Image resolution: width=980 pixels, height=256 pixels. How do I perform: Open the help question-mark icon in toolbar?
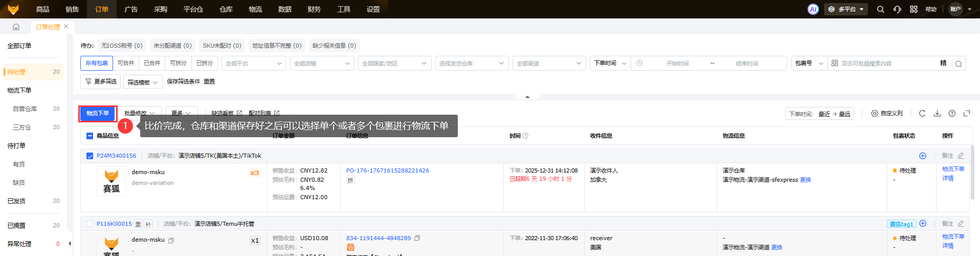(x=952, y=113)
